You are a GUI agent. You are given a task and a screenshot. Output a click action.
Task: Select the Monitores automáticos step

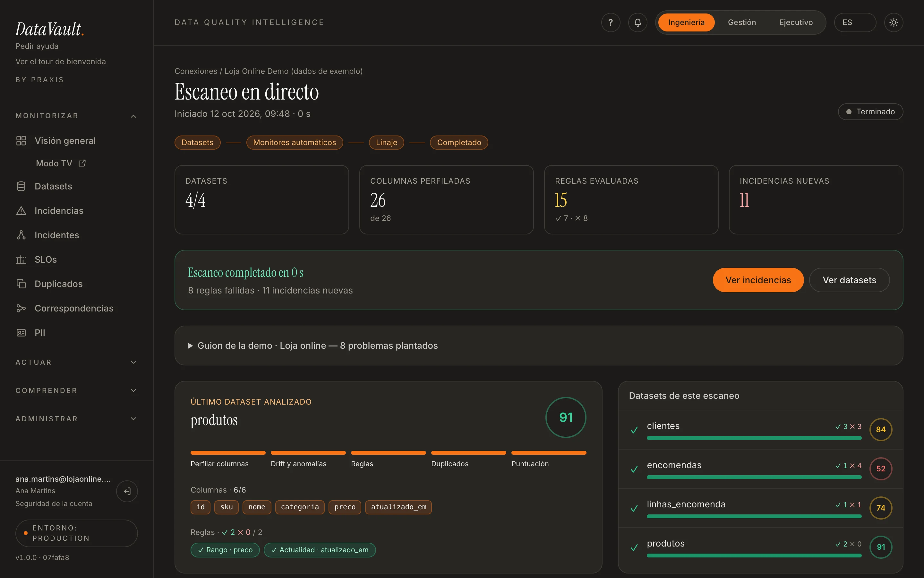click(x=295, y=143)
